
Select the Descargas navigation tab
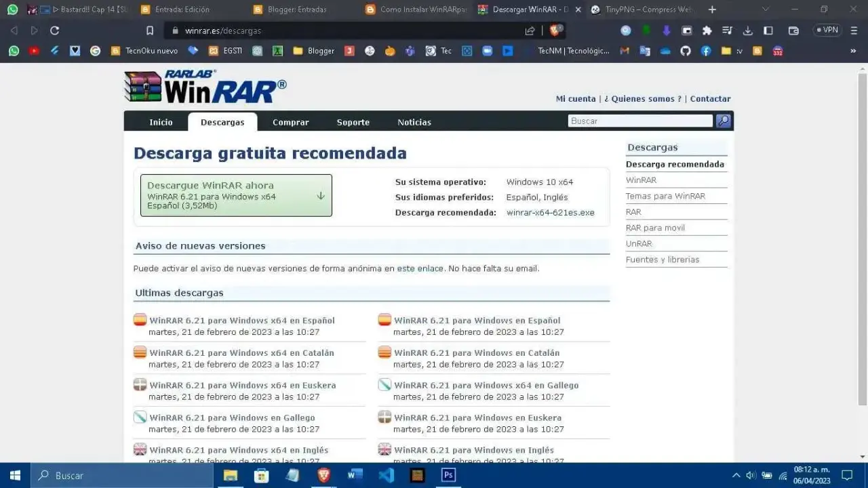(x=222, y=122)
